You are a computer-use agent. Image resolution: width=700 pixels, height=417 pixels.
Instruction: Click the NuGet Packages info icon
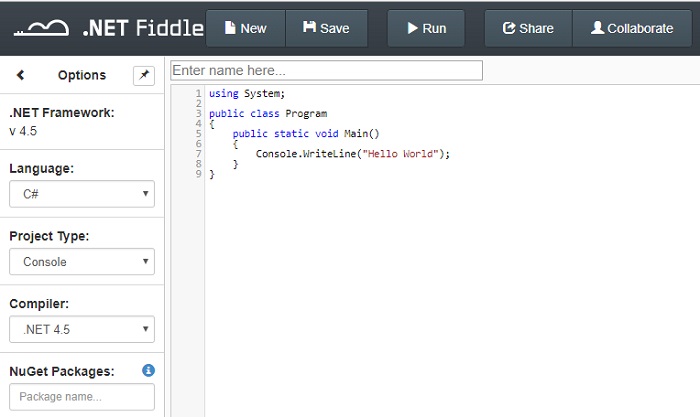pos(148,371)
